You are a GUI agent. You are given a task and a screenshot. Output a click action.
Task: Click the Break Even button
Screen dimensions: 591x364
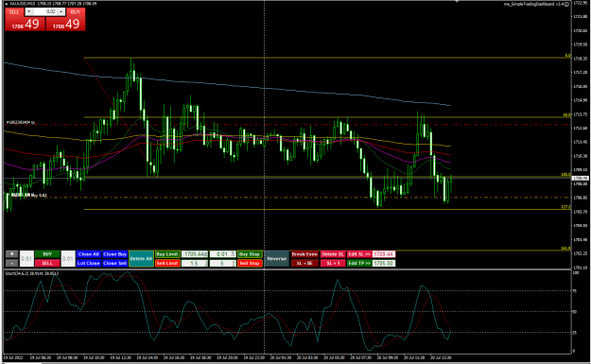click(304, 254)
